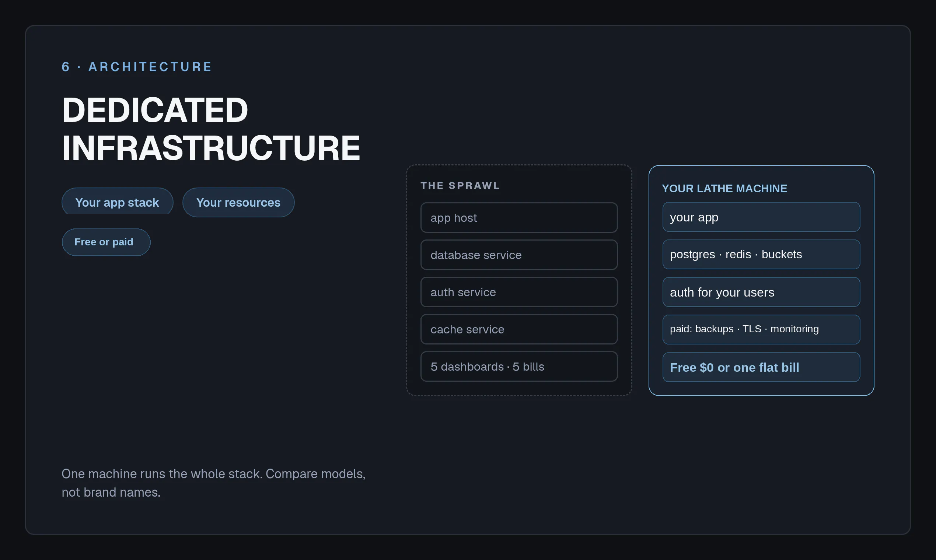Select the 'auth service' box

point(519,292)
